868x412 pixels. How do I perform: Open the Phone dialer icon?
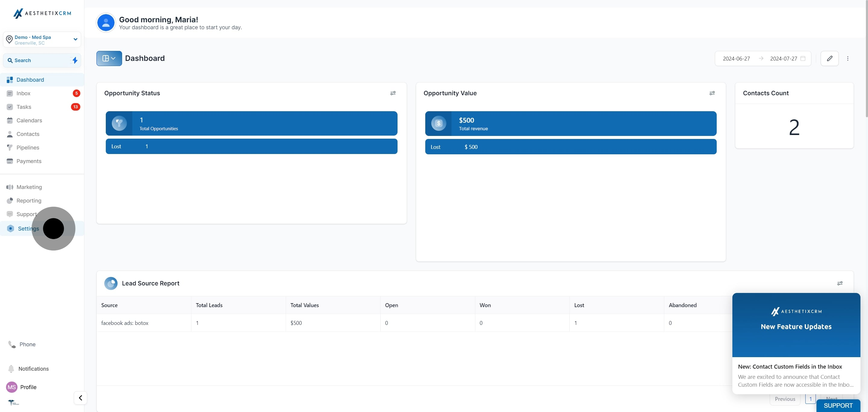coord(12,344)
